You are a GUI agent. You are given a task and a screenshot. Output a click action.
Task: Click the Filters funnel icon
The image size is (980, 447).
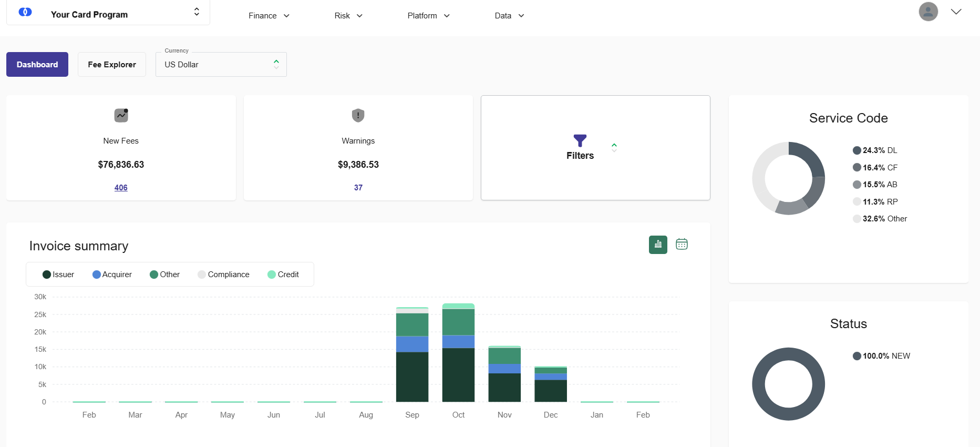tap(580, 140)
